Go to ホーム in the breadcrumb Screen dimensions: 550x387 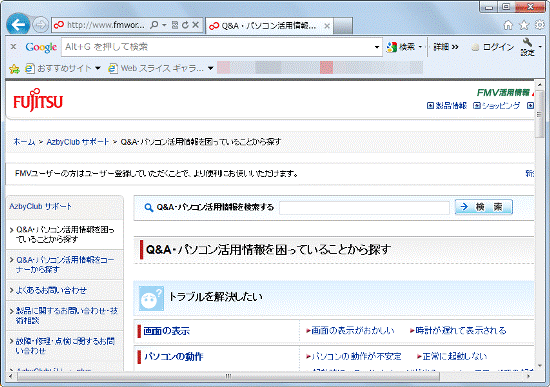pos(24,142)
